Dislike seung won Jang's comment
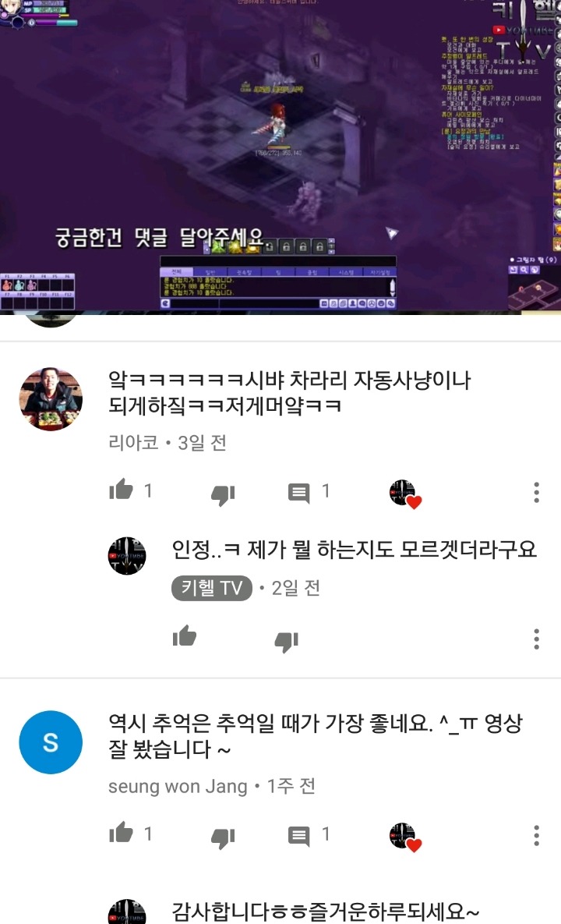This screenshot has width=561, height=924. 223,838
